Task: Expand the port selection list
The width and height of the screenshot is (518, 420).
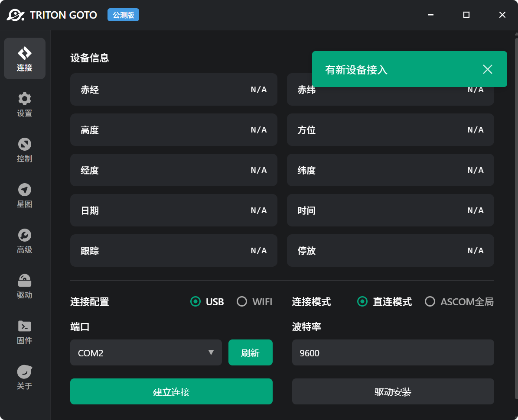Action: (x=211, y=352)
